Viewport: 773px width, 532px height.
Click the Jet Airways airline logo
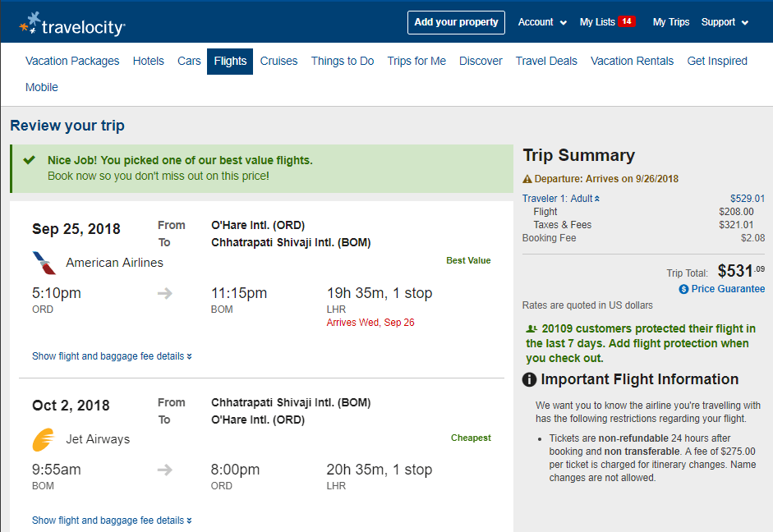(x=43, y=439)
